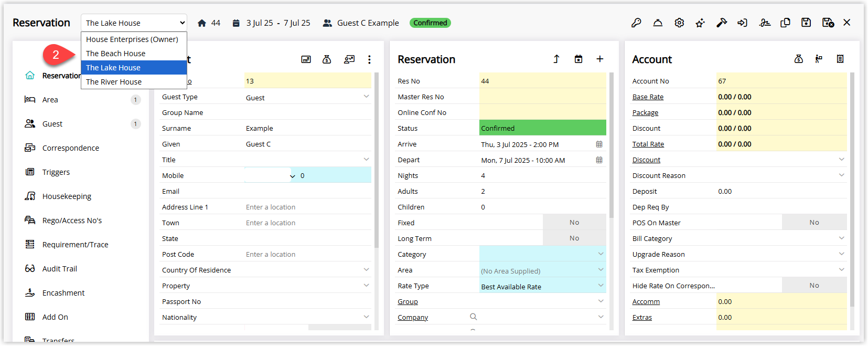Screen dimensions: 868x346
Task: Click the Extras link
Action: [642, 318]
